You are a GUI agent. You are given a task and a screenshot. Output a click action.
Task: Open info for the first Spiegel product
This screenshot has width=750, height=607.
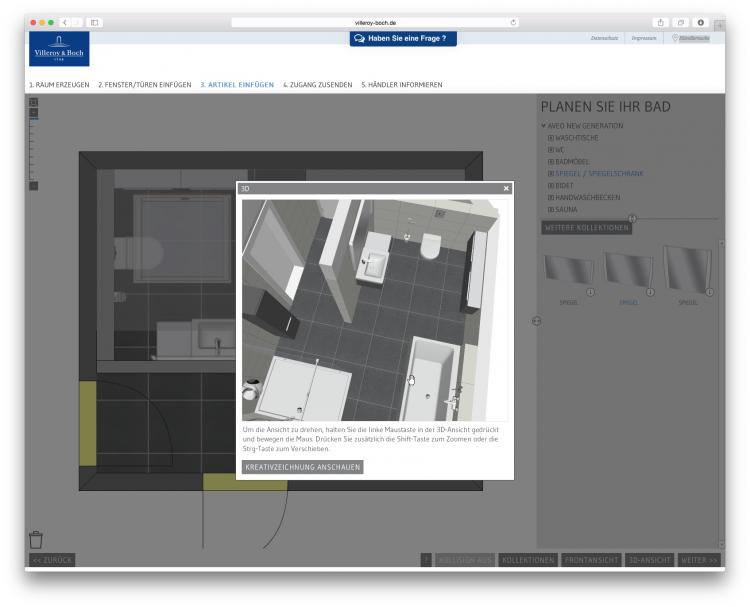point(590,292)
